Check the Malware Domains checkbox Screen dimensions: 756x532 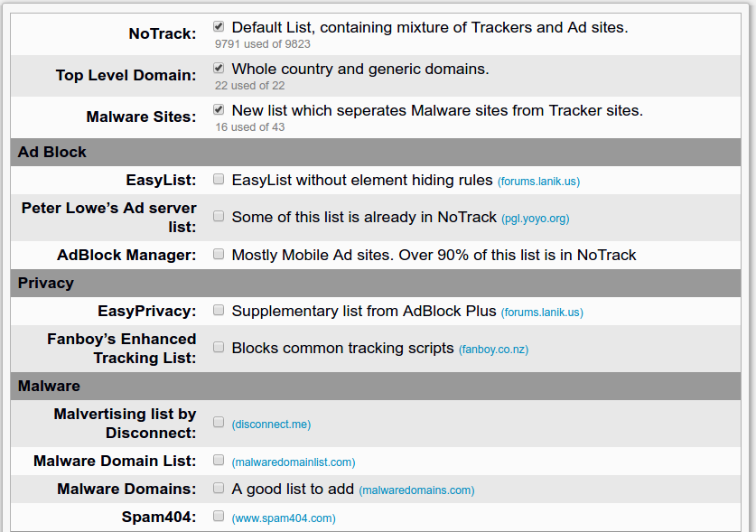(x=219, y=488)
